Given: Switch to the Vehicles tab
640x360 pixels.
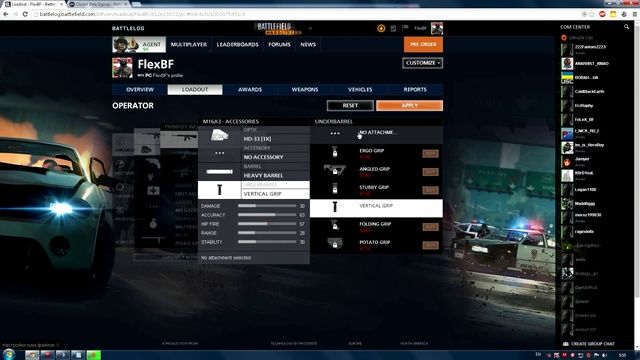Looking at the screenshot, I should coord(360,89).
